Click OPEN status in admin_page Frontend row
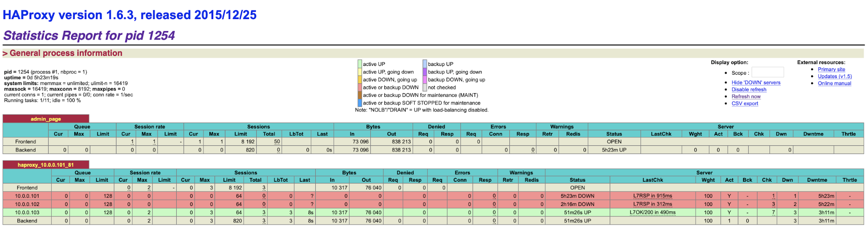 614,142
